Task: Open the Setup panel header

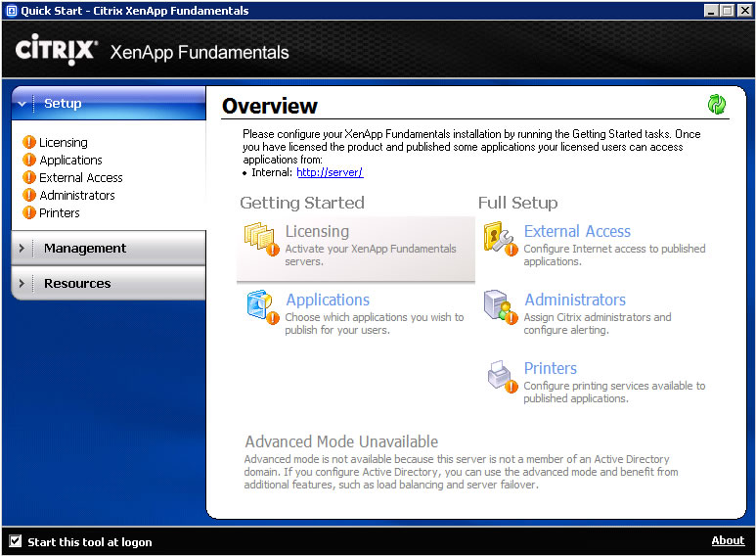Action: [x=109, y=104]
